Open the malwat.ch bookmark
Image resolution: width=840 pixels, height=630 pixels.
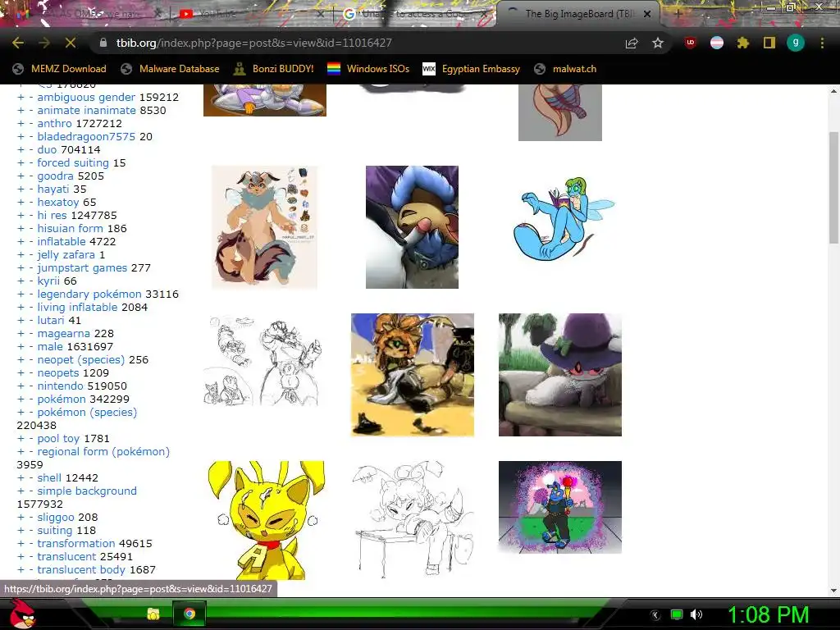pos(565,69)
